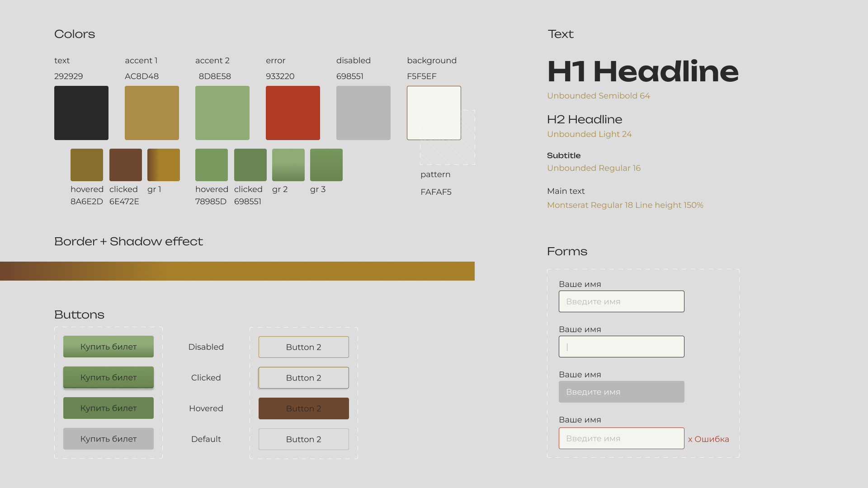Select the hovered swatch 8A6E2D
The height and width of the screenshot is (488, 868).
click(x=86, y=164)
